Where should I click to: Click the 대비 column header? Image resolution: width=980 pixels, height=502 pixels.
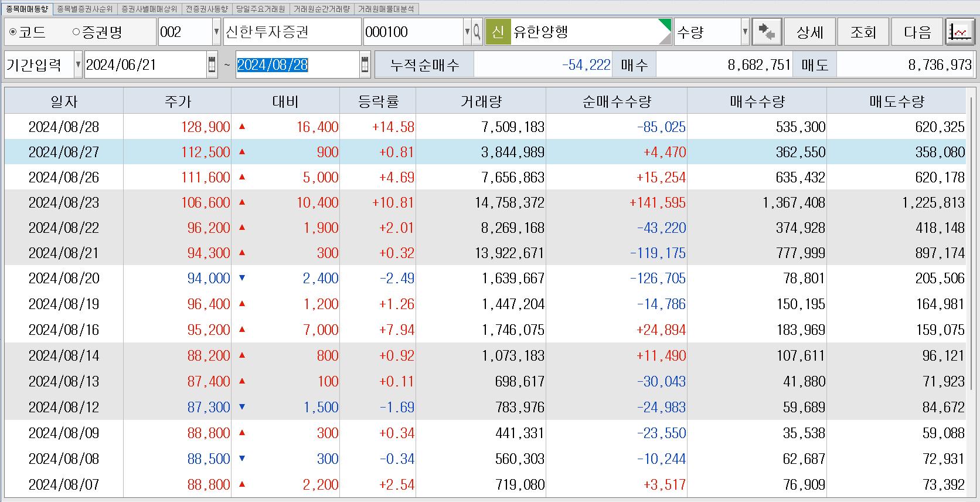pyautogui.click(x=285, y=101)
